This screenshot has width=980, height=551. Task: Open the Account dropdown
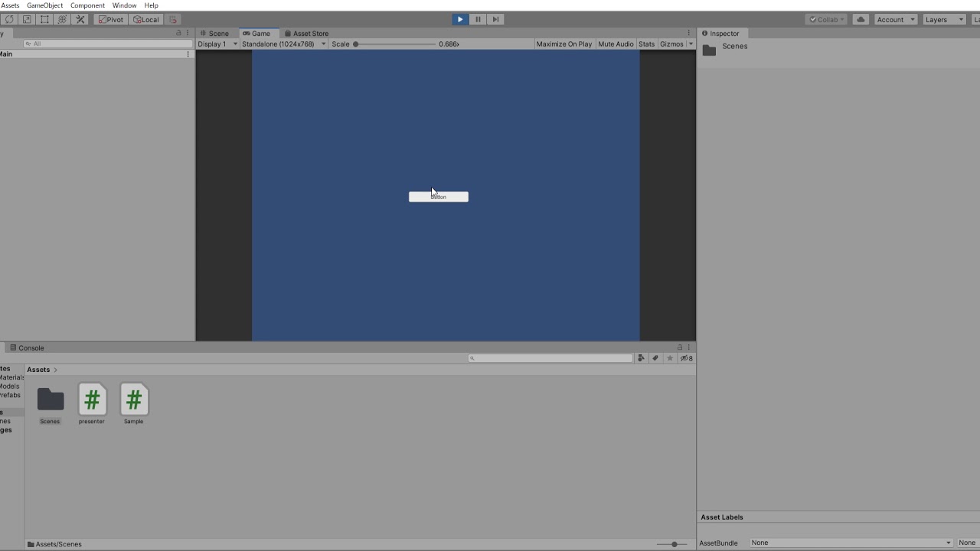click(895, 19)
